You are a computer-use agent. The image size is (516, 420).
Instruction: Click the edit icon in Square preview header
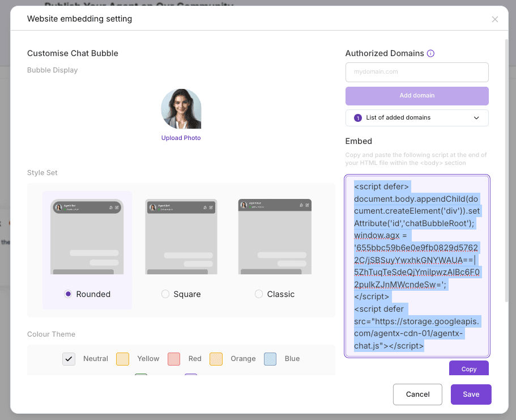click(x=211, y=207)
